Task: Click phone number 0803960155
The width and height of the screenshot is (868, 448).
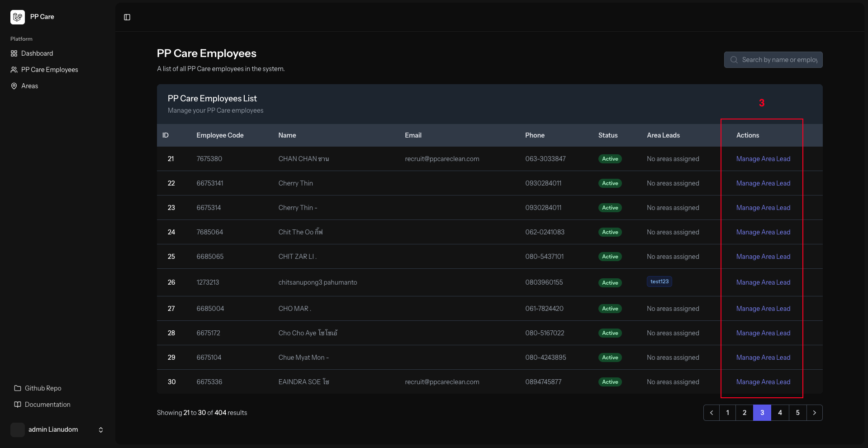Action: click(544, 282)
